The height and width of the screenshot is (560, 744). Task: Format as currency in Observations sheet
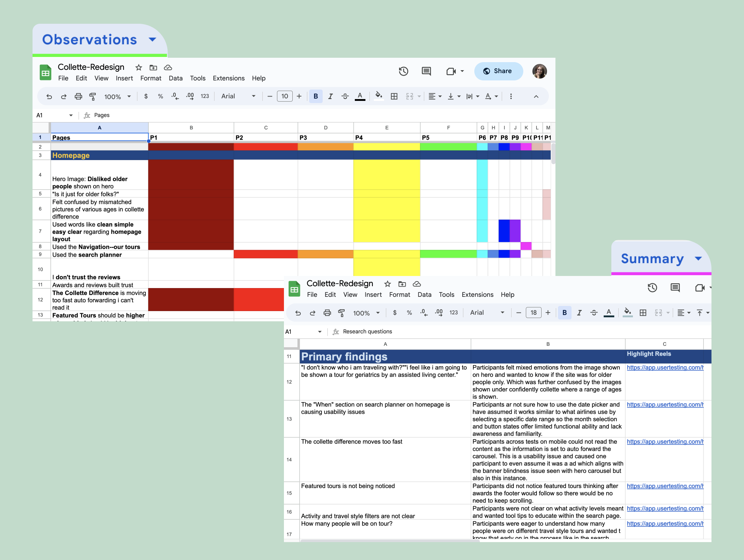coord(146,96)
